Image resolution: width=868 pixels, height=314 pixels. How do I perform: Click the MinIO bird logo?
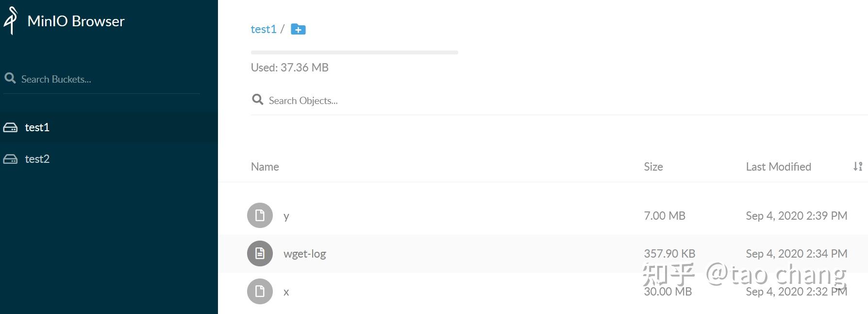click(11, 21)
